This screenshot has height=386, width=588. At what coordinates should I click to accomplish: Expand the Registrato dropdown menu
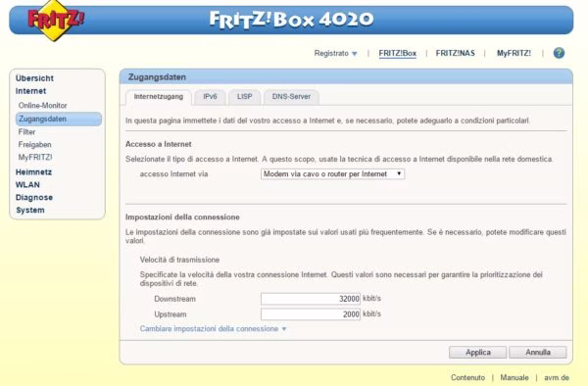[x=335, y=53]
